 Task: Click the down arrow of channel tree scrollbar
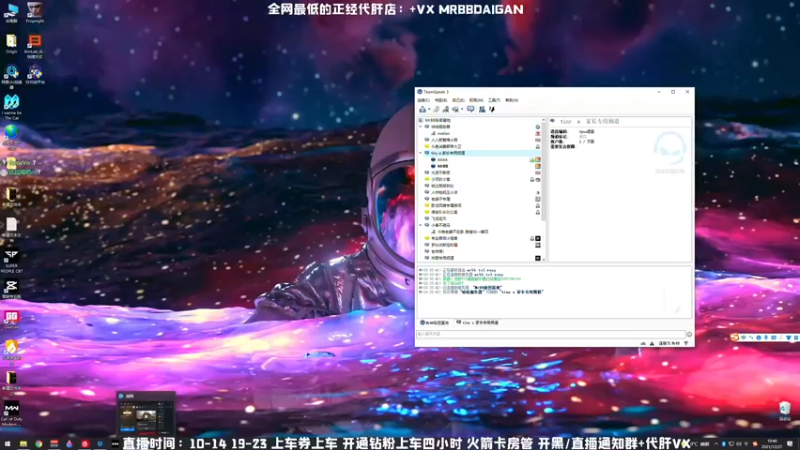click(543, 260)
